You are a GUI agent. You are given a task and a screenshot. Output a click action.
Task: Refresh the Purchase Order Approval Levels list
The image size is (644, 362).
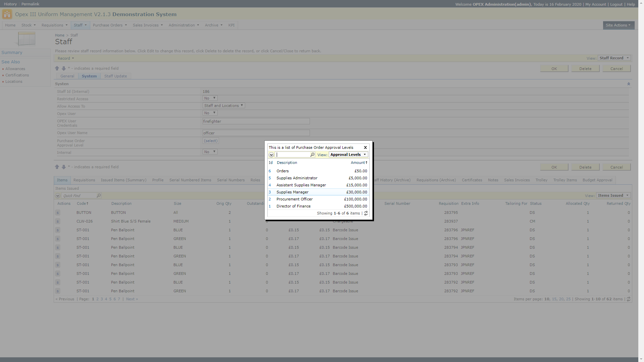click(366, 213)
